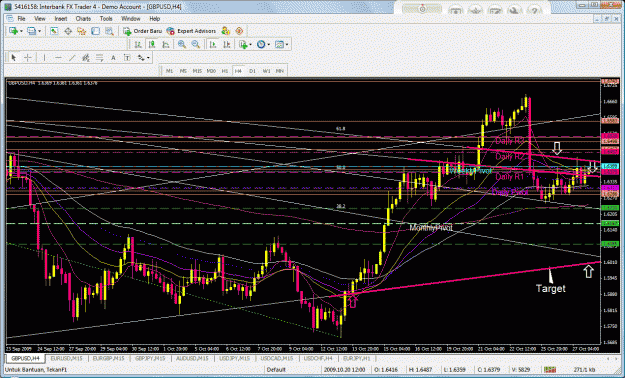Open the Window menu

[x=131, y=19]
